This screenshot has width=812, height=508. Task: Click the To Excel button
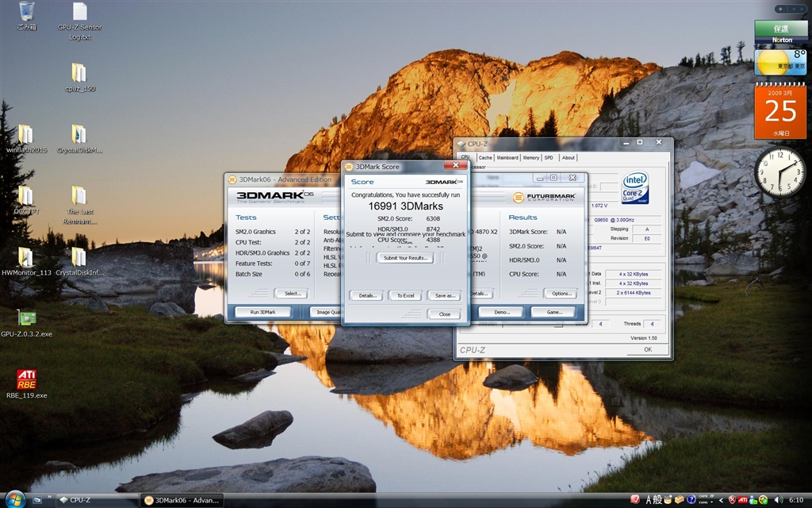404,295
